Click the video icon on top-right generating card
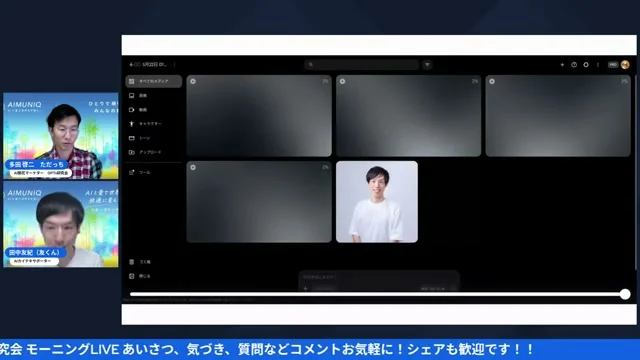This screenshot has height=360, width=640. click(x=492, y=82)
